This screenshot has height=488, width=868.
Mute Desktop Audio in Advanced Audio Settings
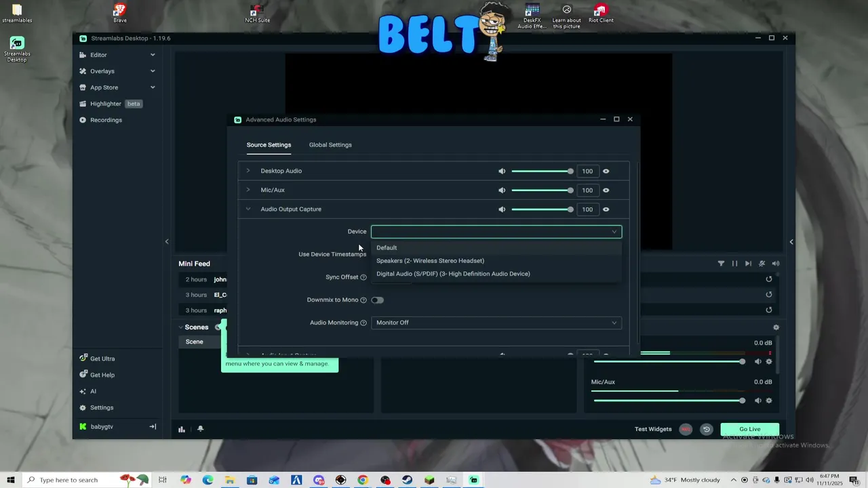coord(502,171)
